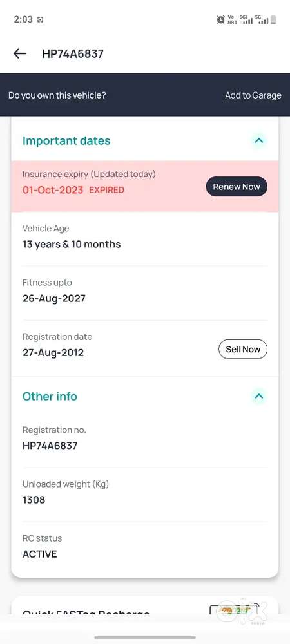Tap Add to Garage link
This screenshot has width=290, height=644.
point(253,95)
